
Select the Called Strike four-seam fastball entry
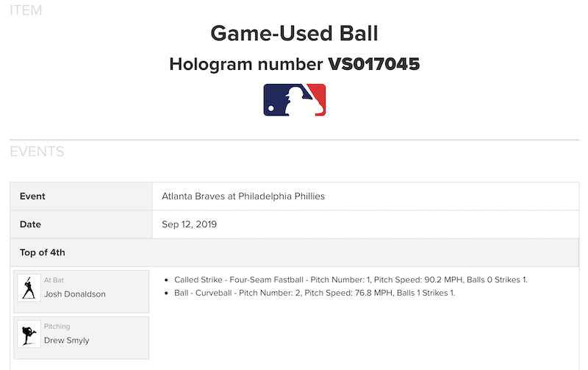click(x=351, y=280)
